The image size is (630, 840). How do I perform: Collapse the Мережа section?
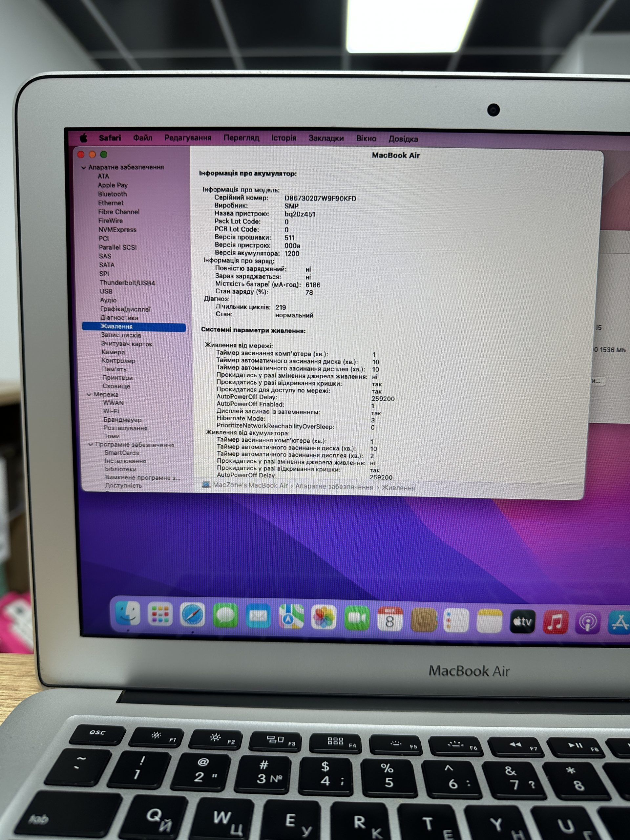pyautogui.click(x=89, y=394)
